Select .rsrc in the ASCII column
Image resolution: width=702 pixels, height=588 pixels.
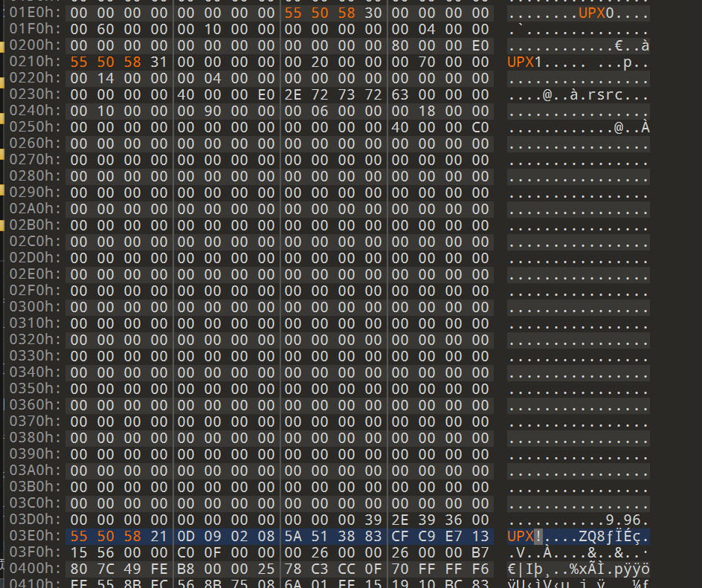coord(601,95)
